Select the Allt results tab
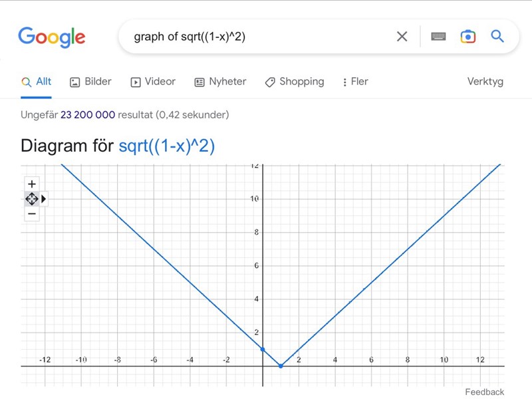This screenshot has height=399, width=532. (37, 82)
